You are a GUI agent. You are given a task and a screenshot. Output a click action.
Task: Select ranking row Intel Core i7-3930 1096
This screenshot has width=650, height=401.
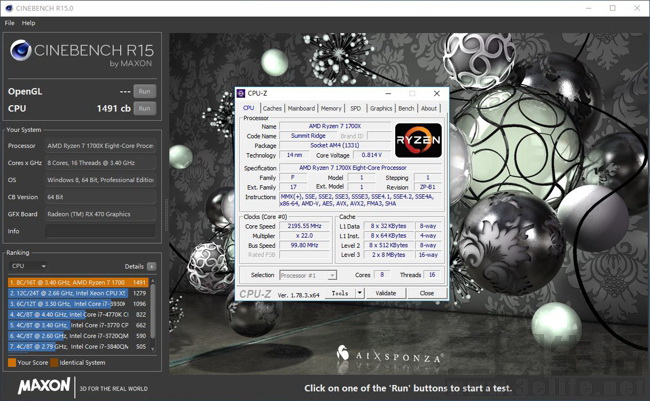pyautogui.click(x=78, y=304)
